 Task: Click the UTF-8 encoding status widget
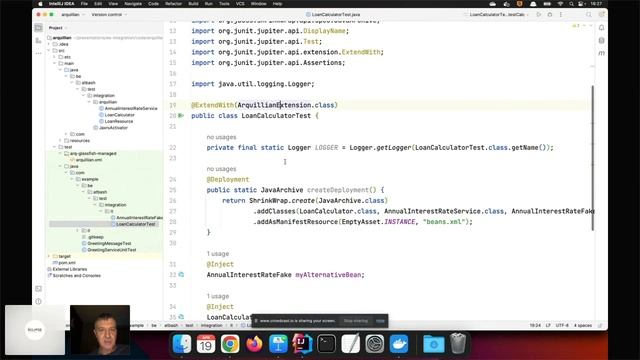tap(562, 325)
